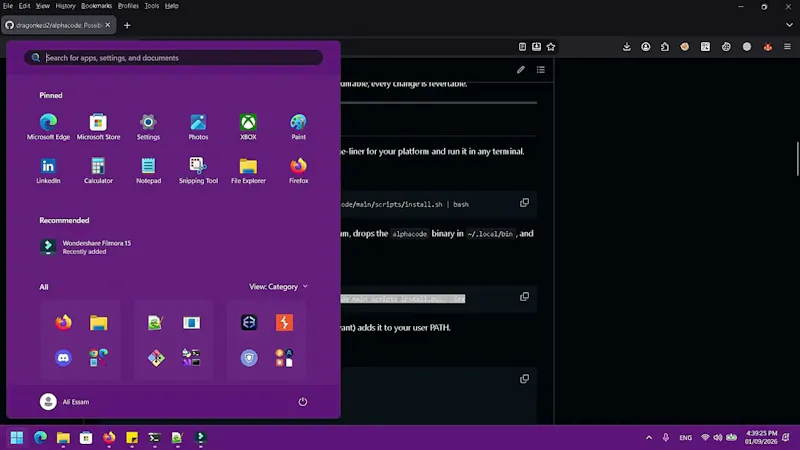This screenshot has width=800, height=450.
Task: Open the History menu in Firefox
Action: [65, 6]
